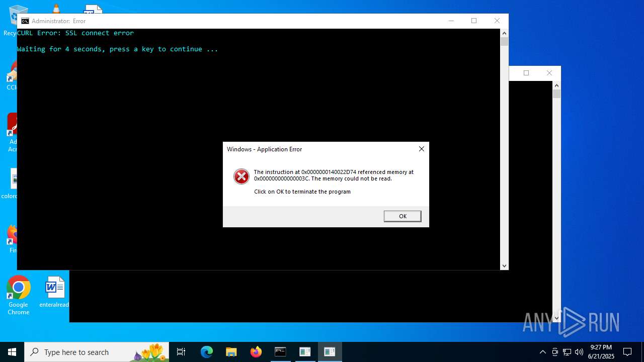Open Task View from the taskbar
The height and width of the screenshot is (362, 644).
tap(181, 352)
